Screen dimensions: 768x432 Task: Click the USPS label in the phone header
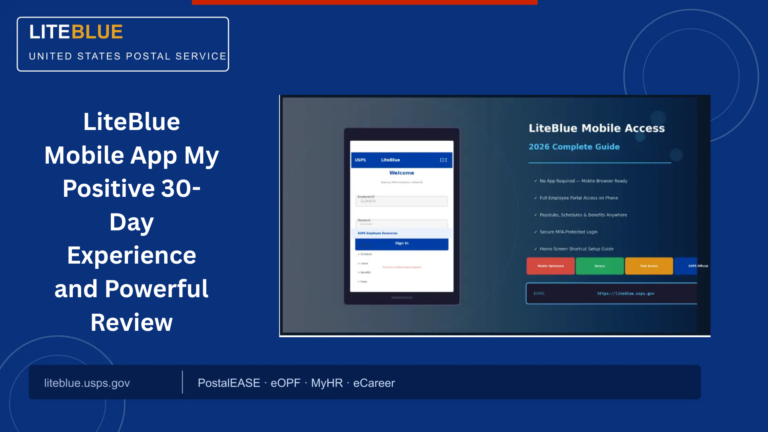click(x=360, y=160)
